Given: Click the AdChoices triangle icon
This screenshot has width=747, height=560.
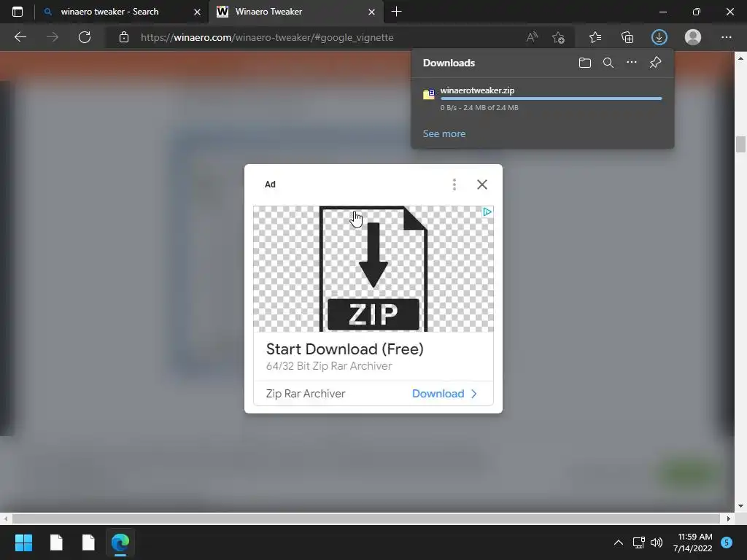Looking at the screenshot, I should pos(487,212).
